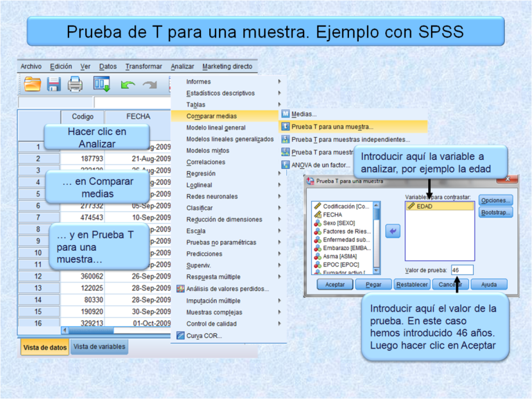
Task: Click the Recall dialog icon in toolbar
Action: pyautogui.click(x=102, y=84)
